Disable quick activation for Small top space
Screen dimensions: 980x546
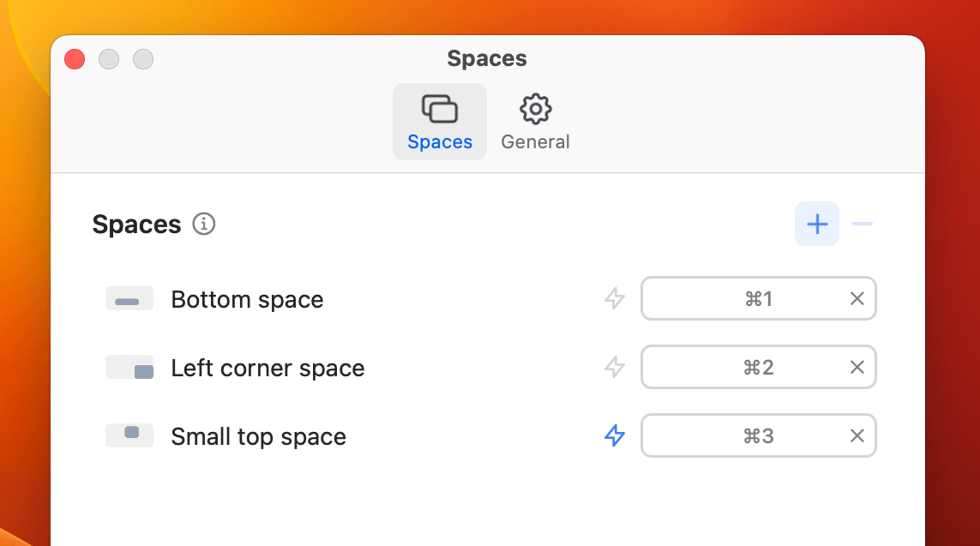615,435
